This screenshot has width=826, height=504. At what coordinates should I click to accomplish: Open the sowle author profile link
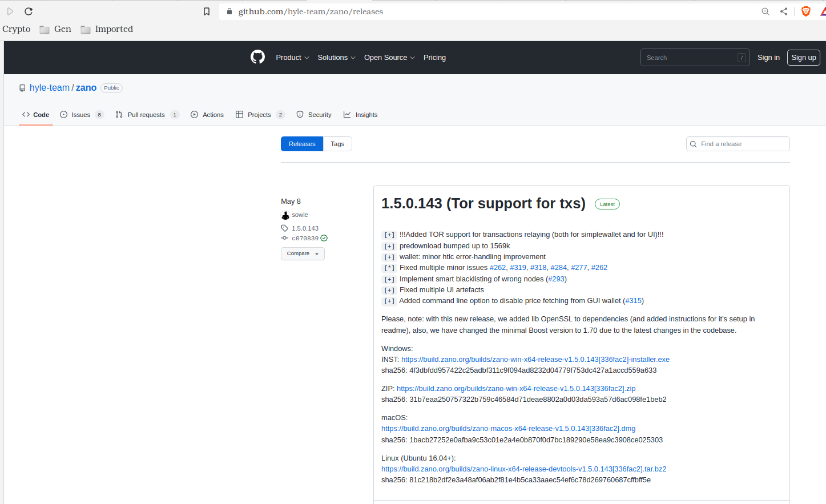point(300,215)
